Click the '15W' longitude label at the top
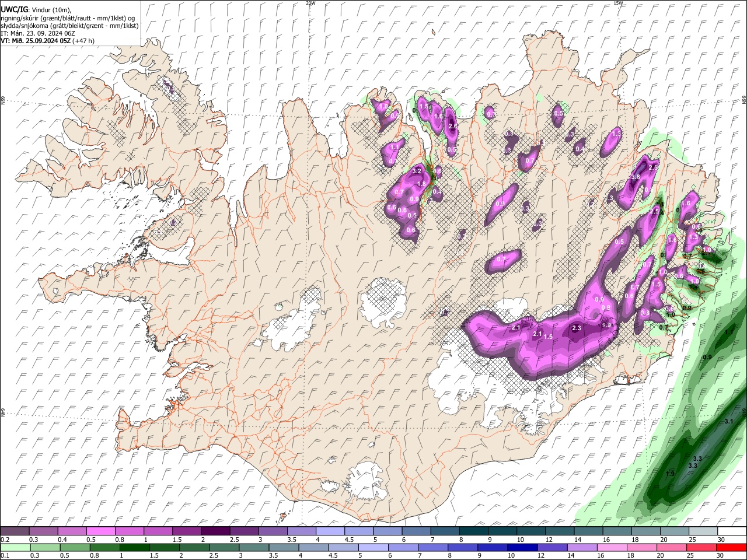This screenshot has width=747, height=560. pyautogui.click(x=618, y=3)
